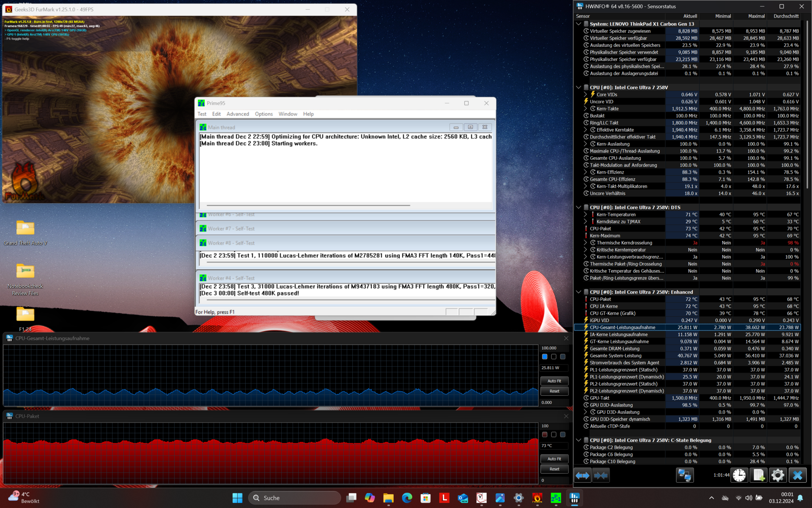Collapse the System LENOVO ThinkPad sensor group
The image size is (812, 508).
point(579,24)
